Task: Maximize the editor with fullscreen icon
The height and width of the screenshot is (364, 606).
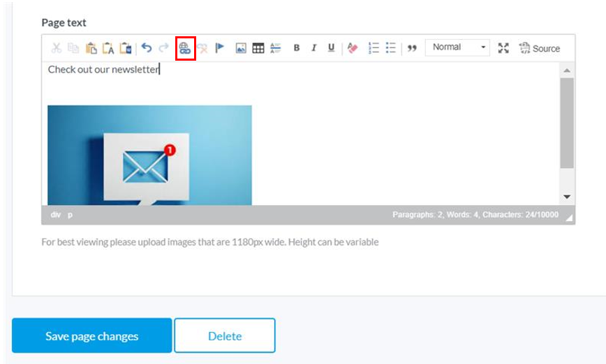Action: click(503, 48)
